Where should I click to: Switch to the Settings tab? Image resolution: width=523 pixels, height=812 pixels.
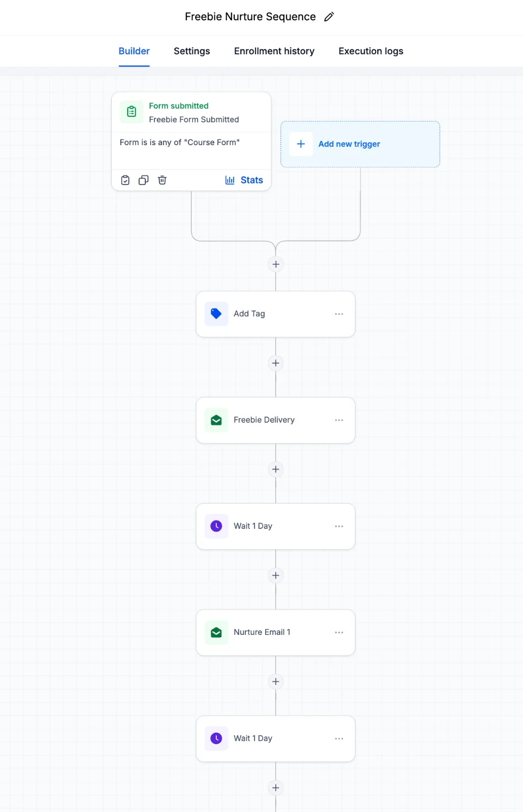(x=192, y=51)
